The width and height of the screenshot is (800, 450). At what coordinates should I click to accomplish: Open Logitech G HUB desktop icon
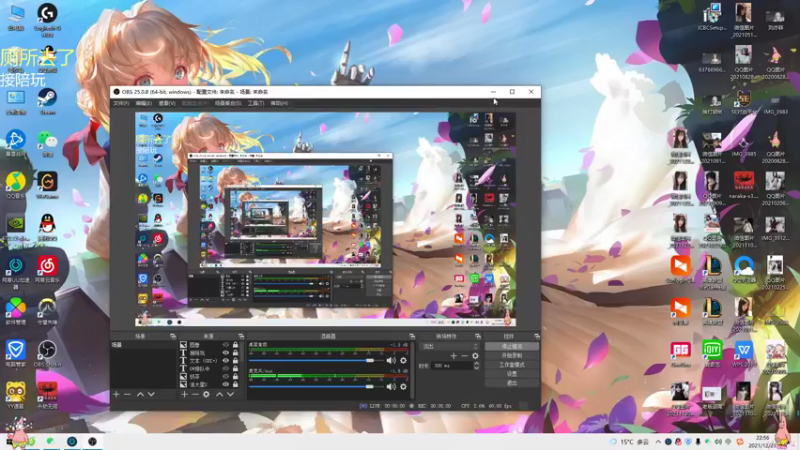pyautogui.click(x=47, y=19)
